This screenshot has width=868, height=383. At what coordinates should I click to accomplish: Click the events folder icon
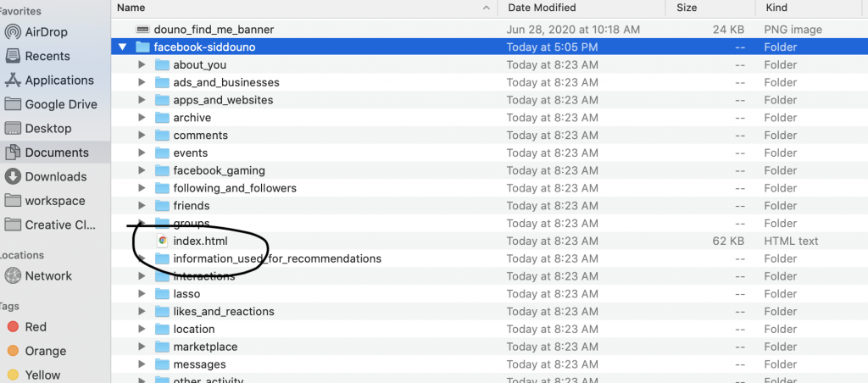pyautogui.click(x=162, y=153)
